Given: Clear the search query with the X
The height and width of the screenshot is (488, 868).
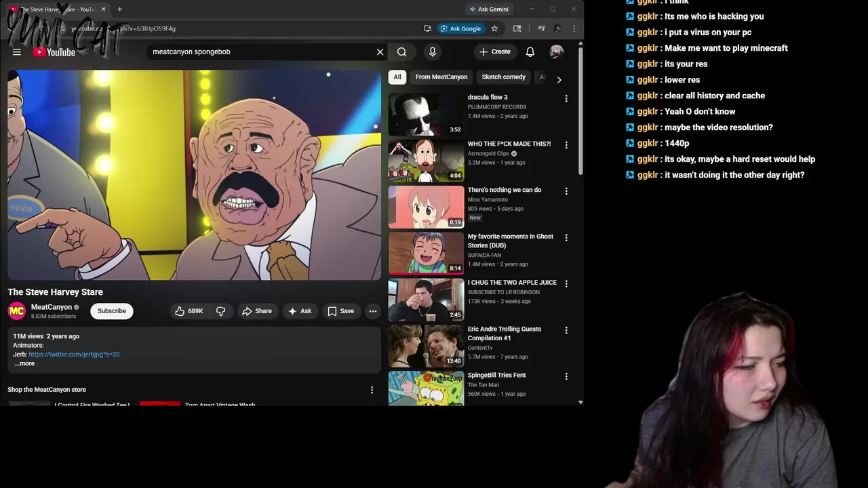Looking at the screenshot, I should (x=380, y=52).
